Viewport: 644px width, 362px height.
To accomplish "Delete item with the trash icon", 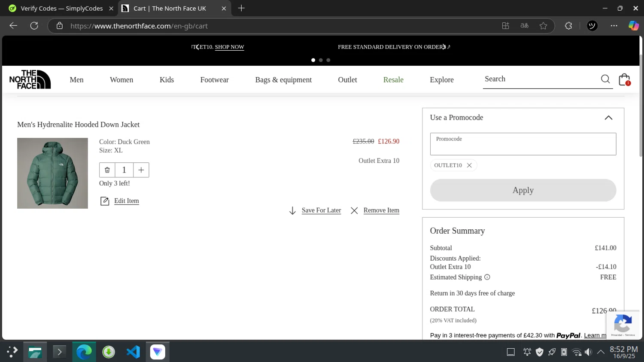I will point(107,170).
